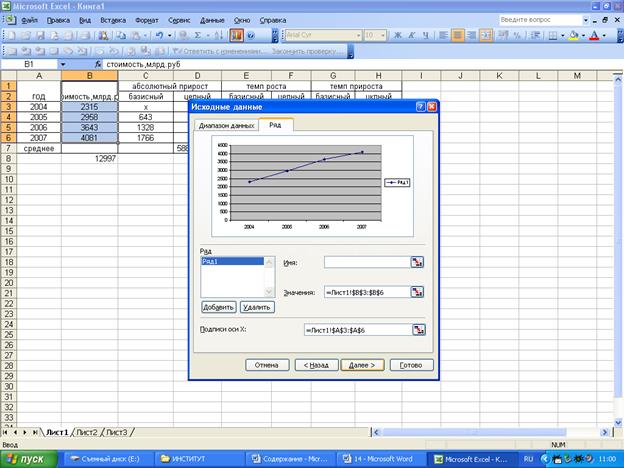Click the dialog's question mark help button
Viewport: 624px width, 468px height.
pyautogui.click(x=420, y=107)
